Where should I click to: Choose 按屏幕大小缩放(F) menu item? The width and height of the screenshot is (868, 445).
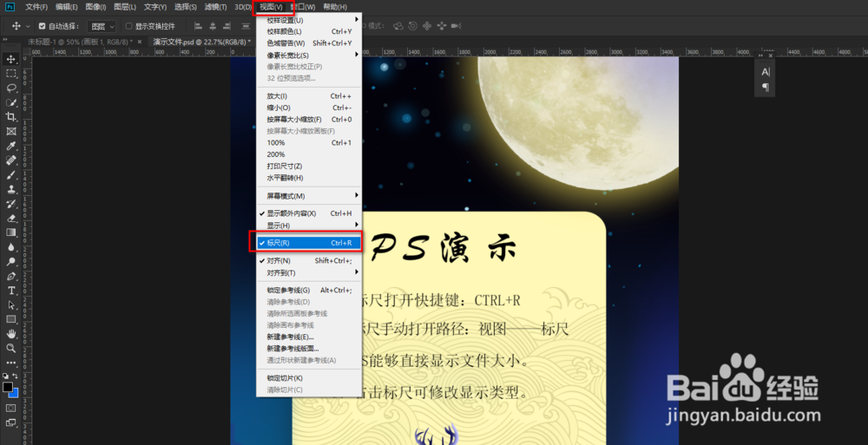tap(309, 120)
